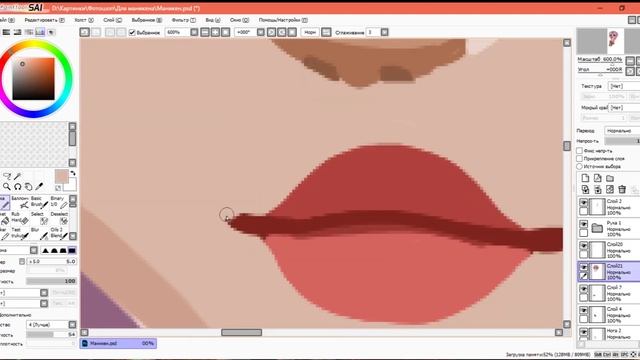The image size is (640, 360).
Task: Hide the Слой20 layer
Action: (584, 246)
